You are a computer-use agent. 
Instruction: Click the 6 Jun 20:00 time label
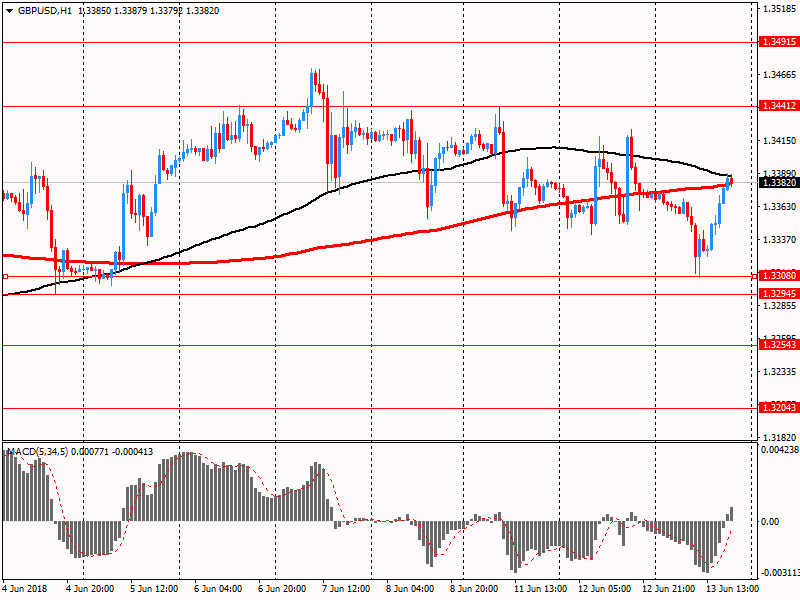pos(282,589)
